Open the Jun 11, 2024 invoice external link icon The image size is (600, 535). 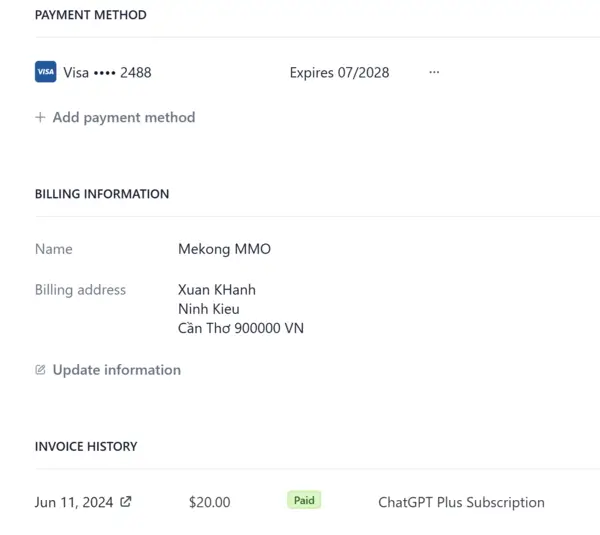click(126, 501)
